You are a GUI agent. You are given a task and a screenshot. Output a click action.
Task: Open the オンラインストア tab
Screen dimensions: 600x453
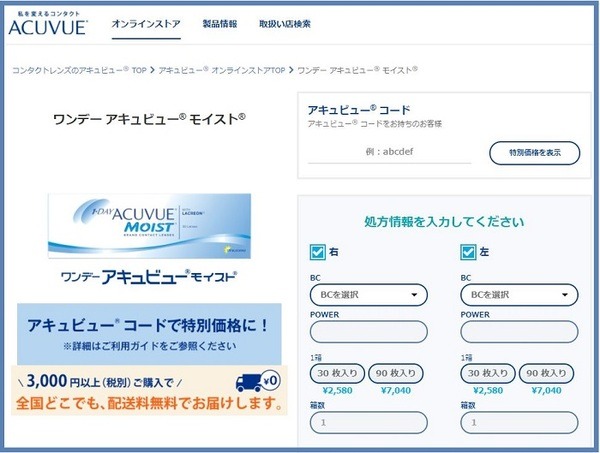pyautogui.click(x=146, y=24)
